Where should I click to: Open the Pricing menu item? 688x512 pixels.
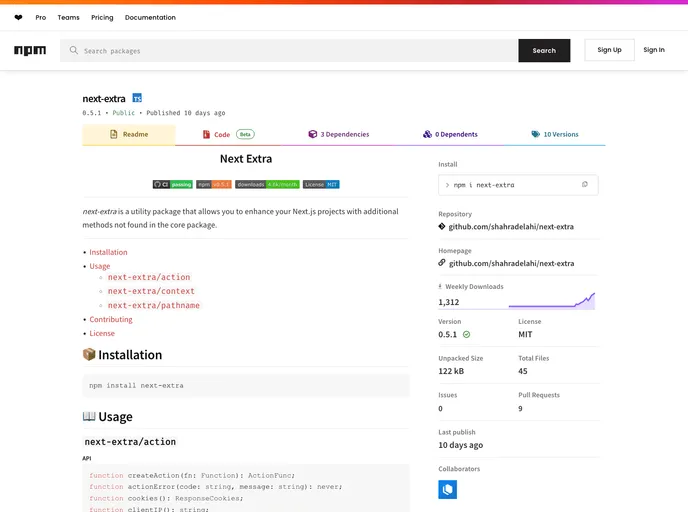(102, 17)
